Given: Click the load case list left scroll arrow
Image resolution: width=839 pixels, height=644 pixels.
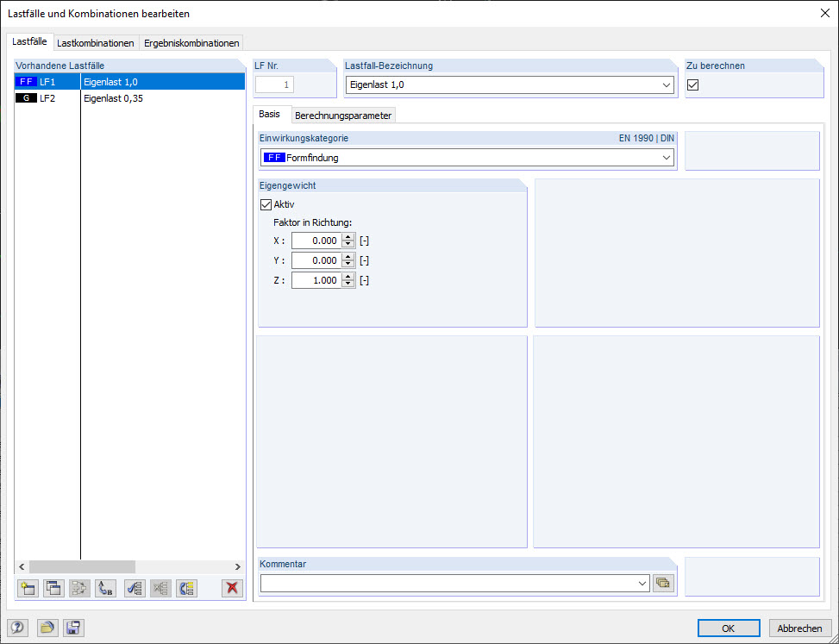Looking at the screenshot, I should coord(22,566).
